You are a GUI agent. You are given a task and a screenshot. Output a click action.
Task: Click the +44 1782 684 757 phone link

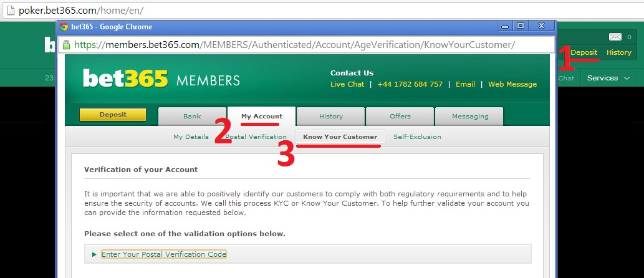[410, 84]
